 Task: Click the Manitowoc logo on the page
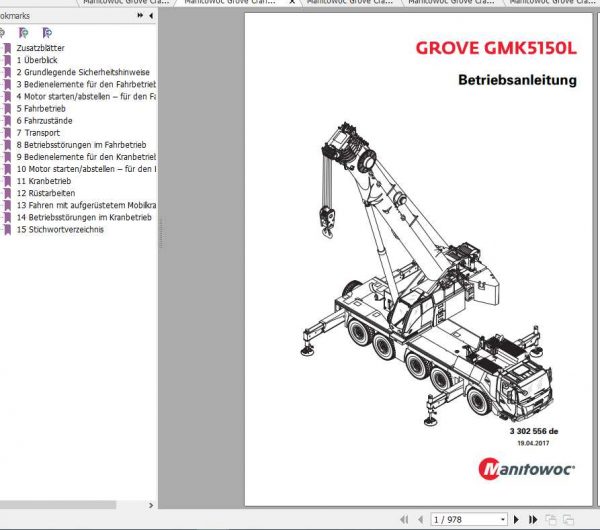pyautogui.click(x=527, y=469)
